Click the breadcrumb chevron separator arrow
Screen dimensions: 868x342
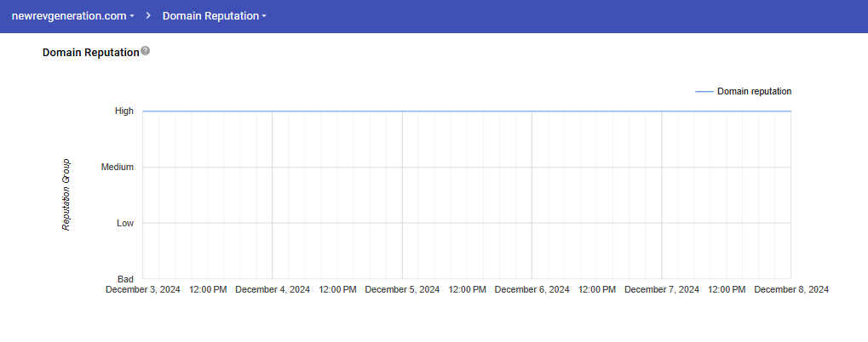point(148,16)
